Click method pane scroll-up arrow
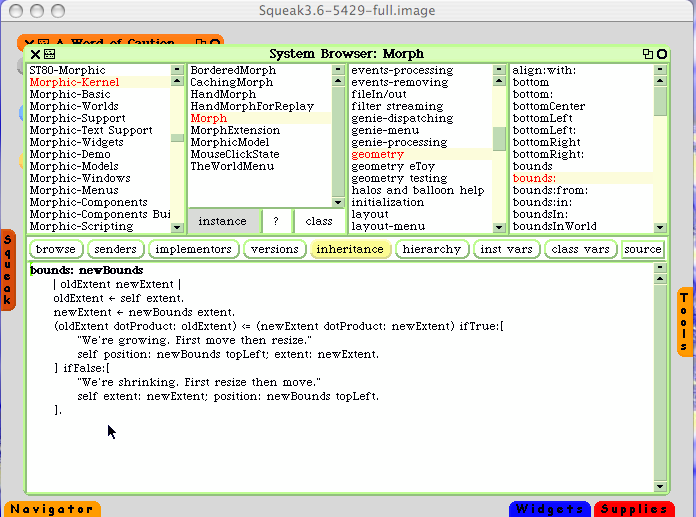 tap(660, 81)
